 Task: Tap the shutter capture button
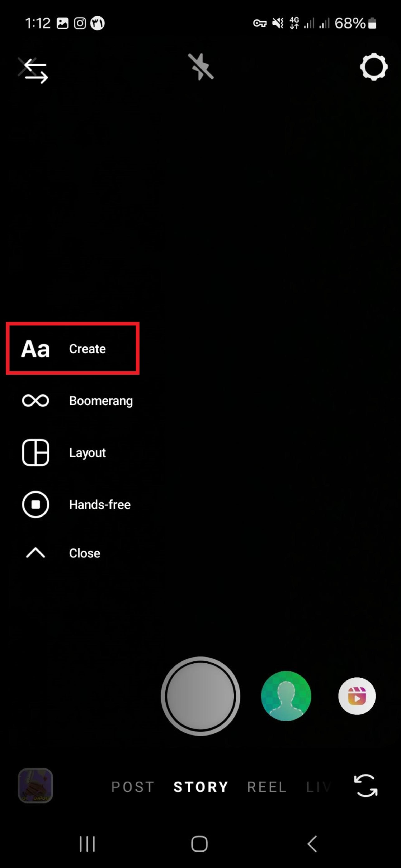tap(200, 696)
